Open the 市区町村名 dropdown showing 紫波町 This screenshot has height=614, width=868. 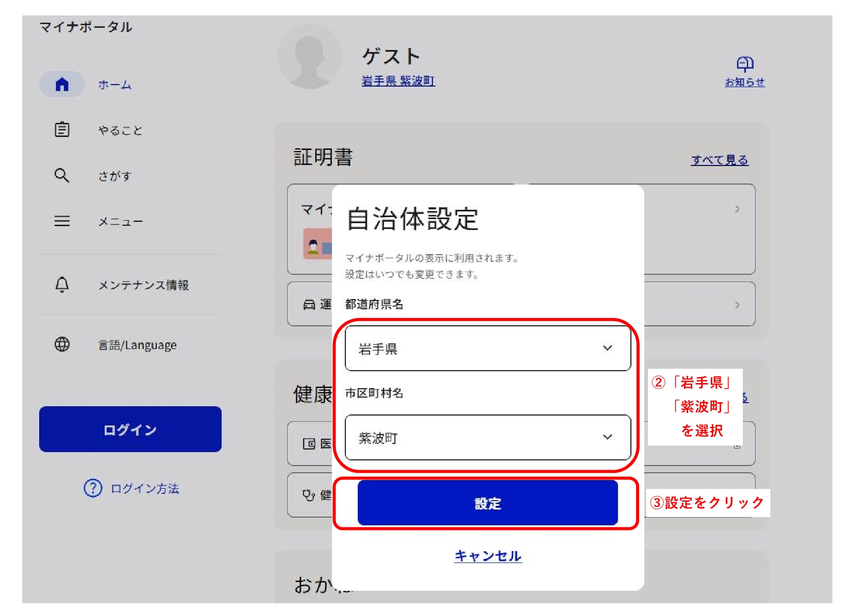(488, 438)
